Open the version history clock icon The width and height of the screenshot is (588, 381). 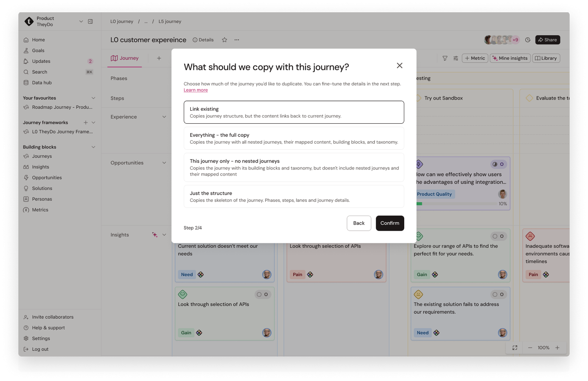click(528, 40)
